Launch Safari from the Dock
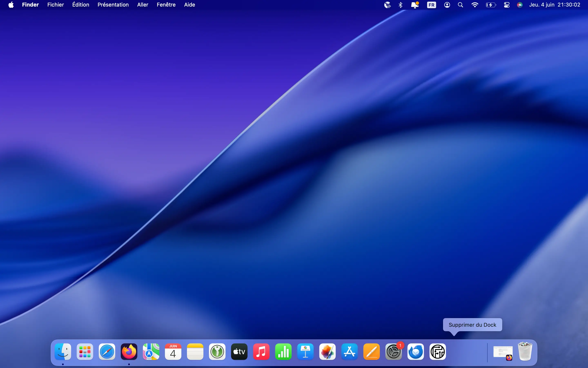 [x=107, y=351]
